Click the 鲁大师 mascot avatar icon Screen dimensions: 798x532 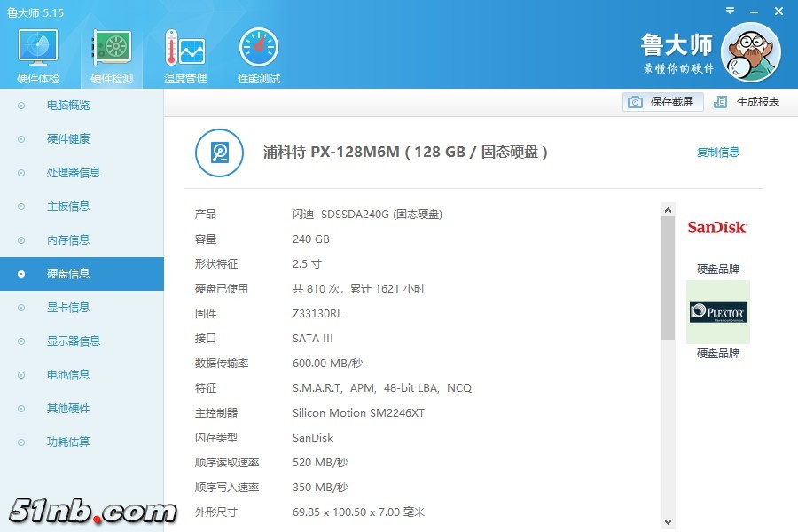(751, 52)
